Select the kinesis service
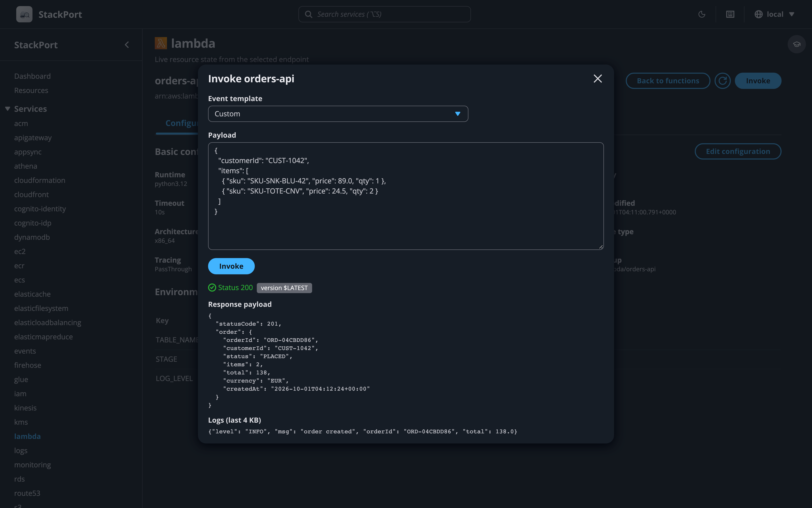 25,408
